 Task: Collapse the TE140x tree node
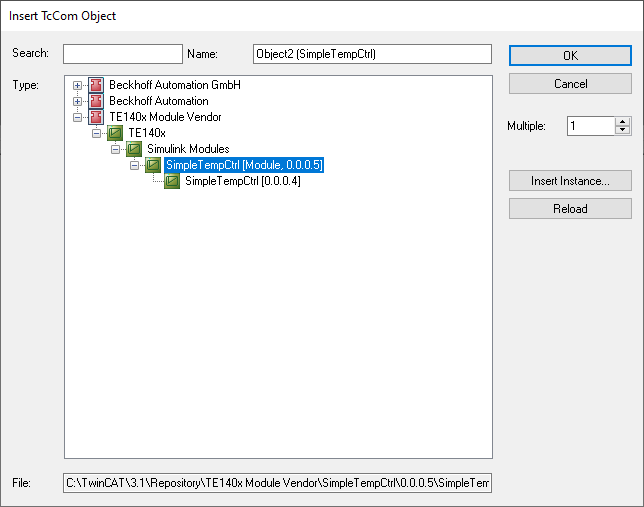[x=96, y=134]
